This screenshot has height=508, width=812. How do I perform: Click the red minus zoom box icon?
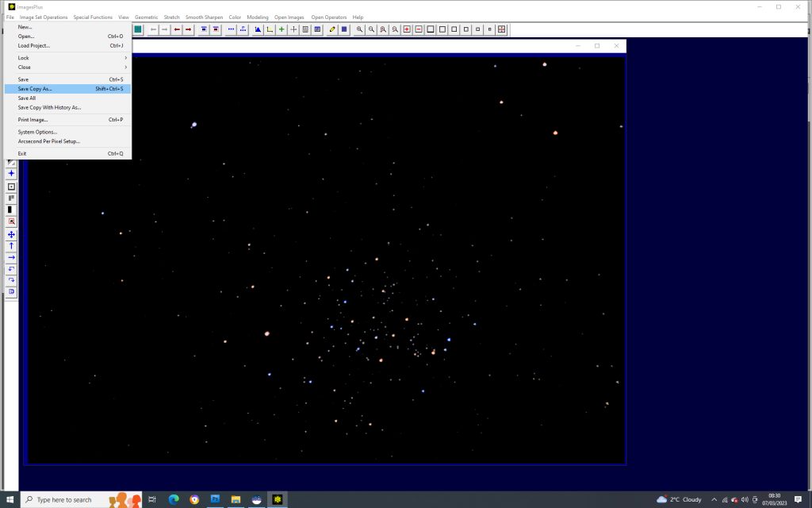coord(419,29)
